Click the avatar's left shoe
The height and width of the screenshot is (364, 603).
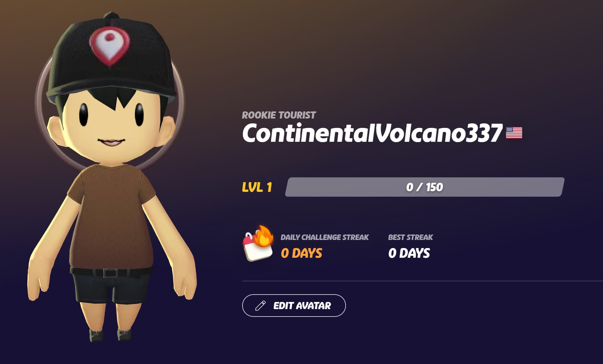point(124,334)
